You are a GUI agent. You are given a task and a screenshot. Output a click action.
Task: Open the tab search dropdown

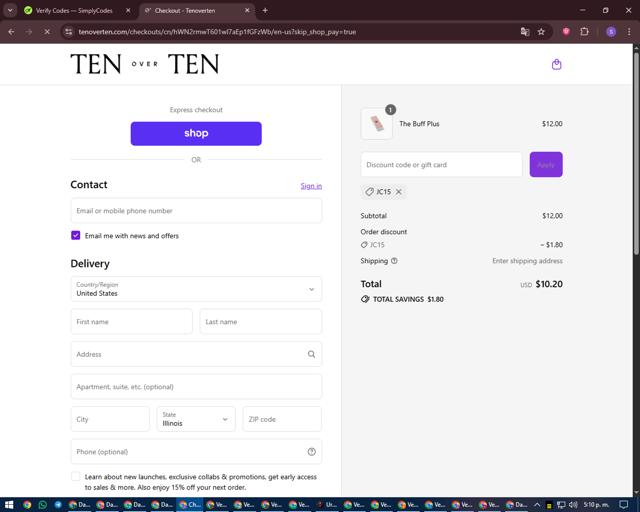click(x=10, y=11)
